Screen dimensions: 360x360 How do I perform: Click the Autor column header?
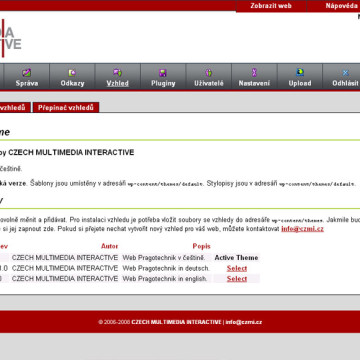pyautogui.click(x=110, y=246)
